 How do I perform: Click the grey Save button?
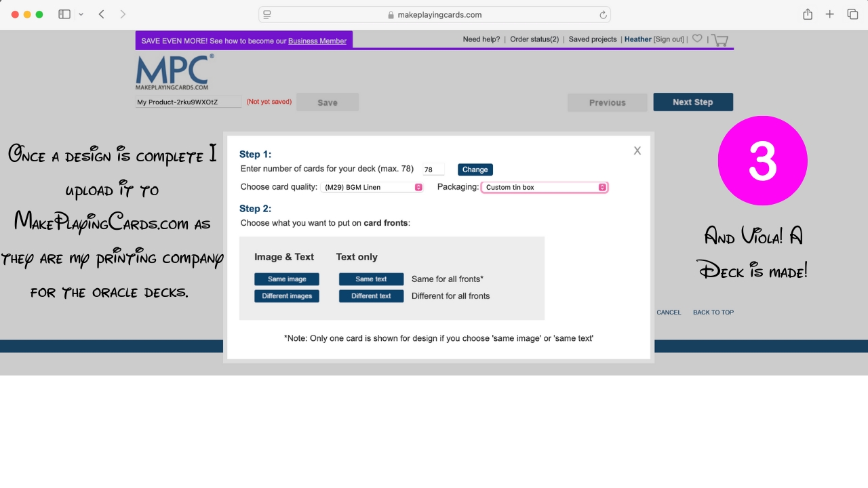pos(328,102)
